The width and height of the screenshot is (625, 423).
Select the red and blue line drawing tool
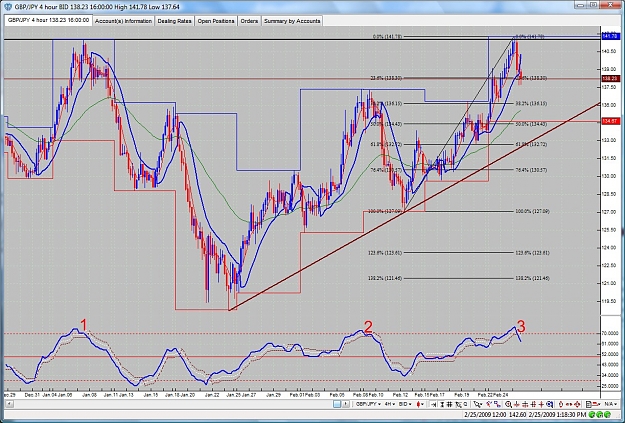[x=489, y=404]
